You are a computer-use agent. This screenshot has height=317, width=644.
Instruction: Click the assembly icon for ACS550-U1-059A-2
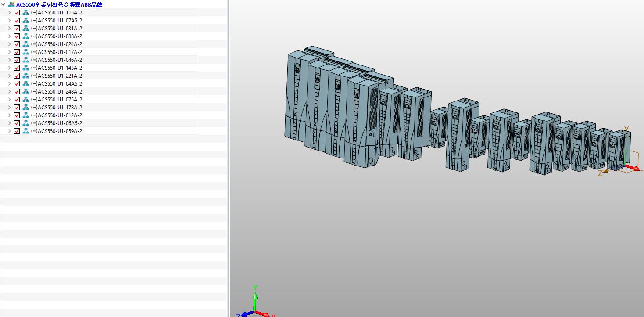click(25, 131)
